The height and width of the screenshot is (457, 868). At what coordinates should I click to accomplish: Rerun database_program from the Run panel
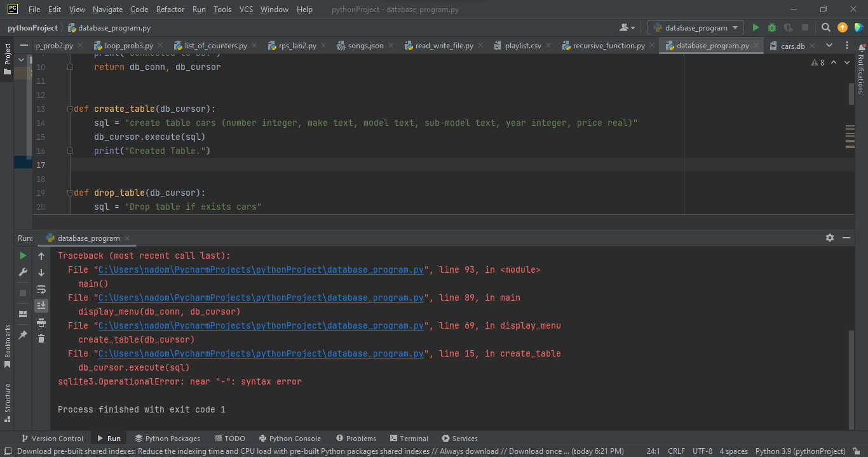[23, 256]
